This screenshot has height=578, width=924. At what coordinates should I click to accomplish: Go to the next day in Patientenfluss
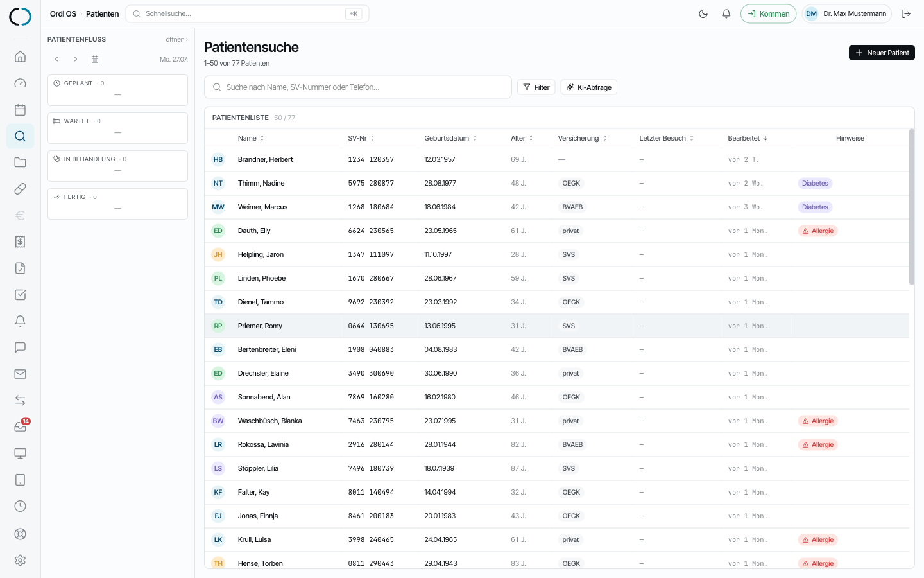pyautogui.click(x=76, y=59)
